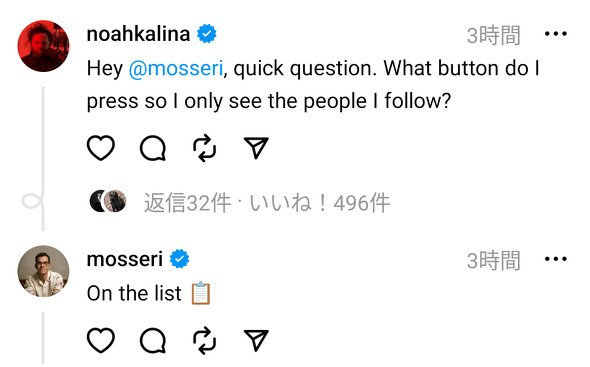The height and width of the screenshot is (367, 590).
Task: Share noahkalina's post via send icon
Action: coord(256,148)
